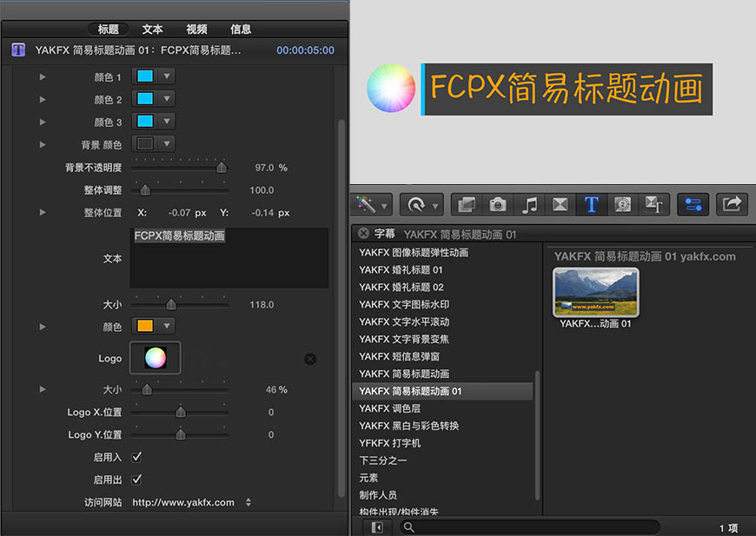This screenshot has width=756, height=536.
Task: Select the YAKFX…动画 01 title thumbnail
Action: (596, 293)
